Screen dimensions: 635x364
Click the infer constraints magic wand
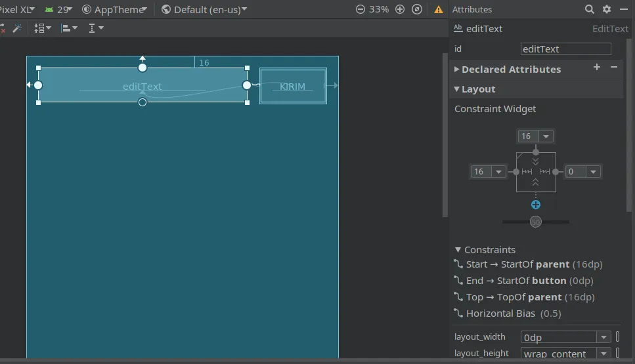click(x=17, y=28)
